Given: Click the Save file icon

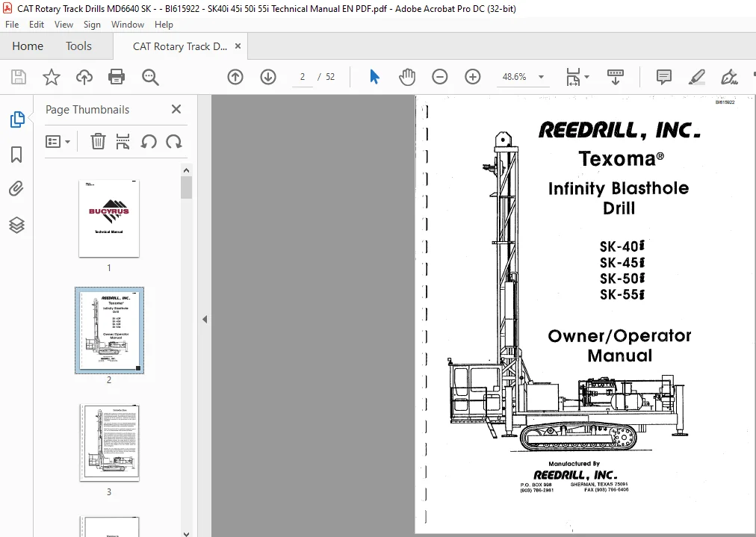Looking at the screenshot, I should pos(19,77).
